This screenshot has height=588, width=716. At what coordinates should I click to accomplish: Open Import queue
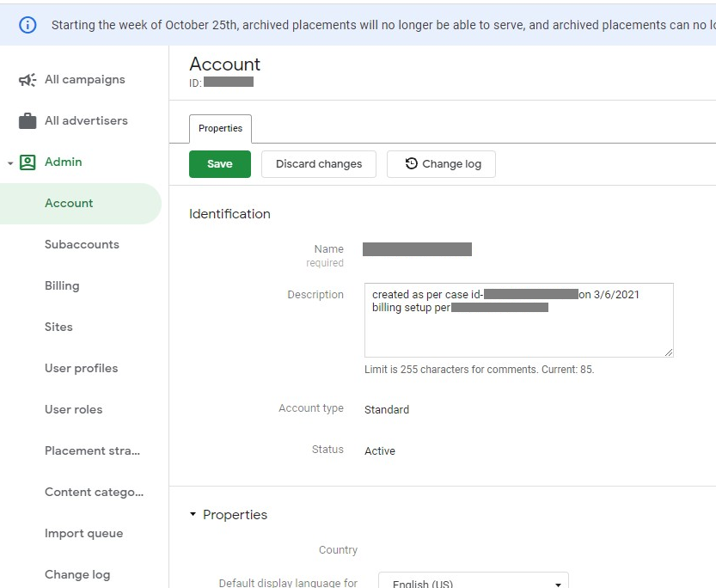(84, 533)
